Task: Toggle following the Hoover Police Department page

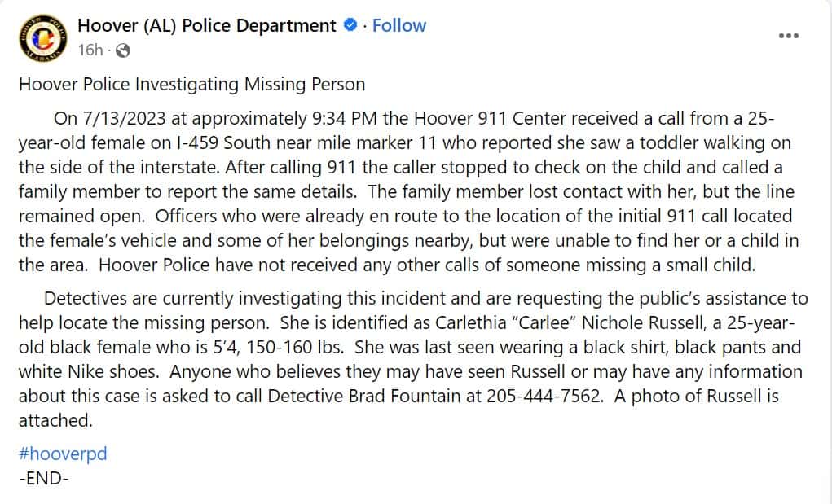Action: coord(398,25)
